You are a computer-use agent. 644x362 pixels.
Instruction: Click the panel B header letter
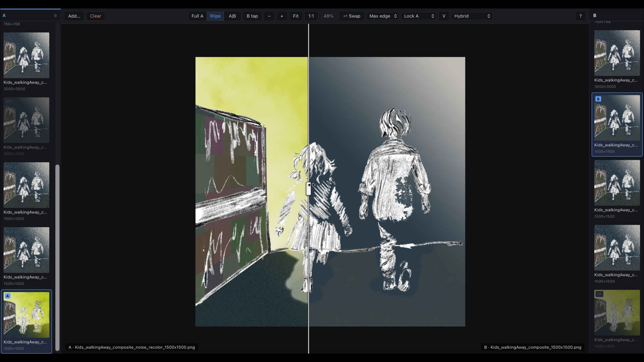click(595, 15)
